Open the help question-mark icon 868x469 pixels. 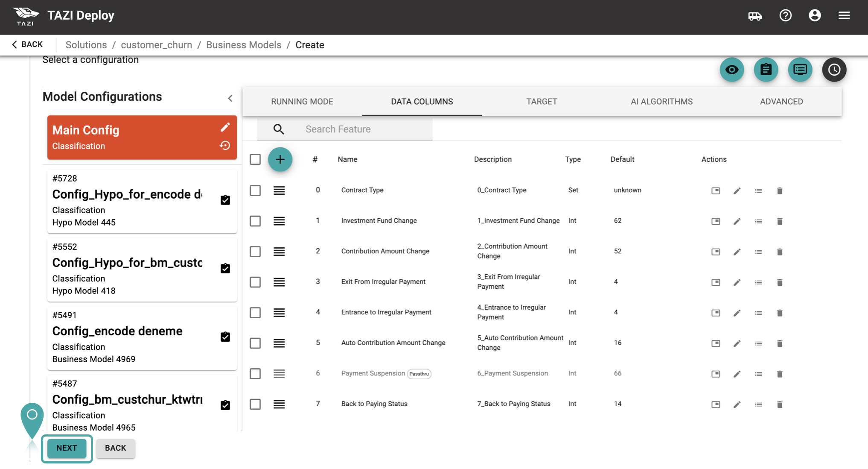pos(785,16)
